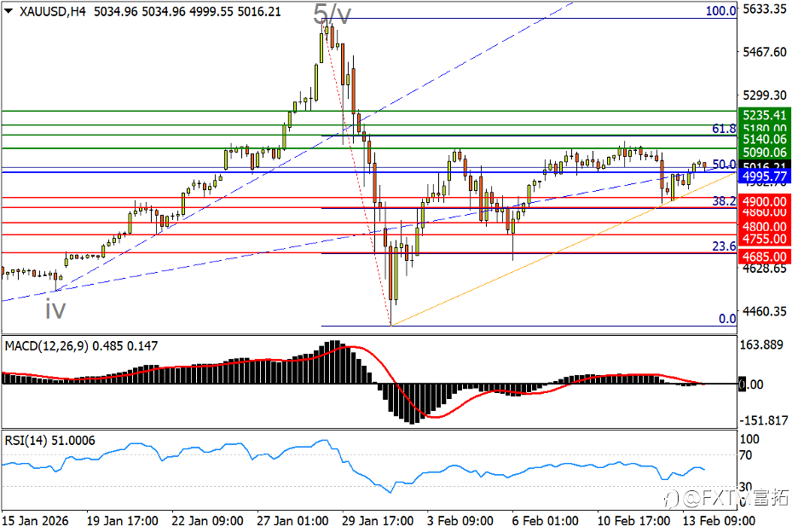
Task: Click the RSI 70 level label
Action: click(746, 455)
